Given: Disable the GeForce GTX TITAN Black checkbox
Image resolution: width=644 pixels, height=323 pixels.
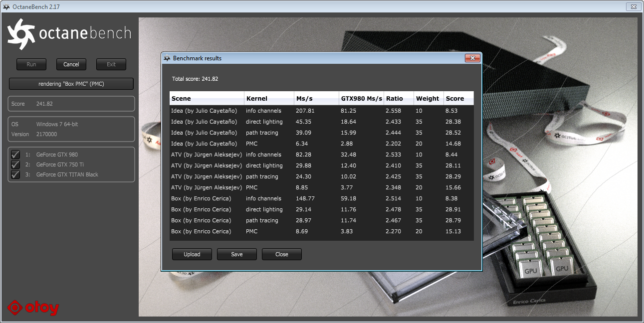Looking at the screenshot, I should point(15,174).
